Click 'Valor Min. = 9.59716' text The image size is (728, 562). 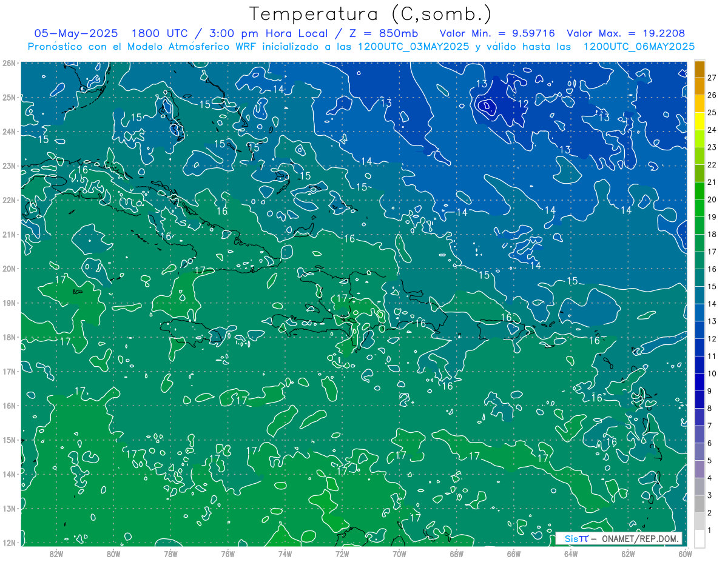click(x=497, y=33)
